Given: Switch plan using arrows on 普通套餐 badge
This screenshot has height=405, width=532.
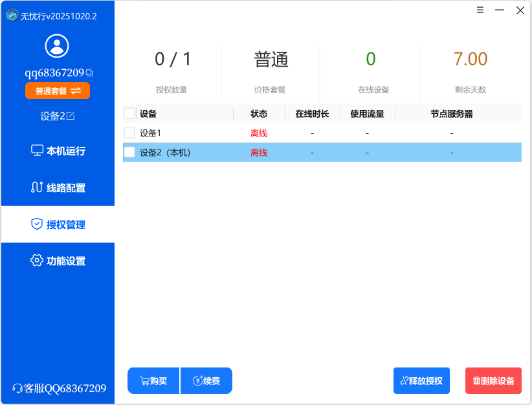Looking at the screenshot, I should (76, 91).
